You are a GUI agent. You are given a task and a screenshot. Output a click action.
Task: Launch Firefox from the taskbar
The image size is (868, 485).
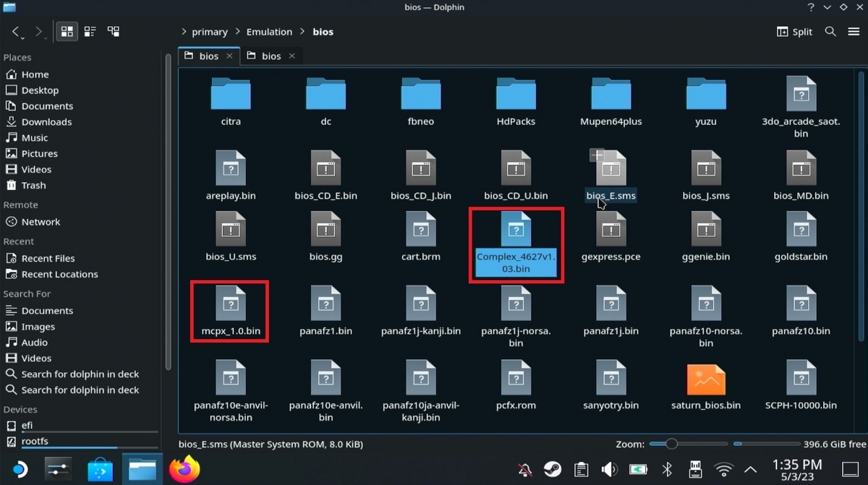(x=184, y=469)
